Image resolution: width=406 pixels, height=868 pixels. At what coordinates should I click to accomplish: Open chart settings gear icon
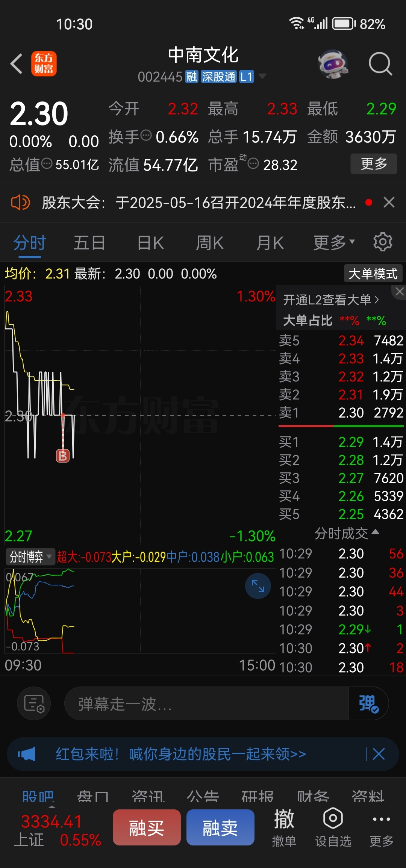[383, 242]
